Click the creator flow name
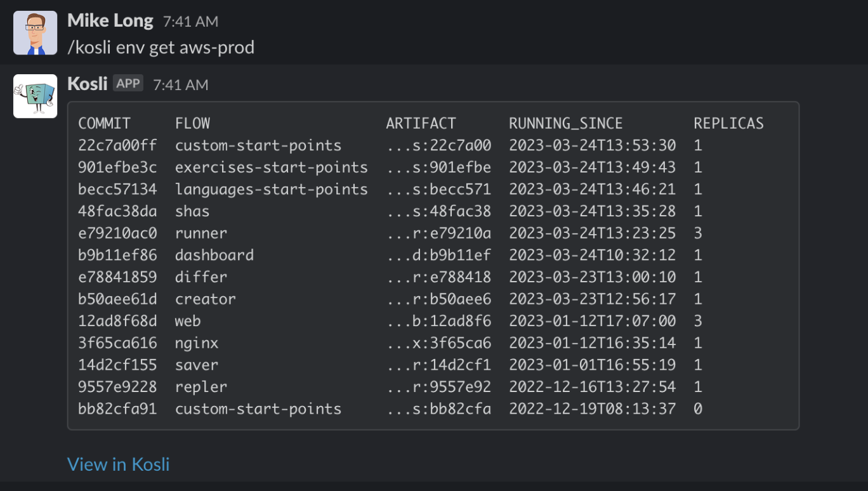The image size is (868, 491). (x=206, y=299)
